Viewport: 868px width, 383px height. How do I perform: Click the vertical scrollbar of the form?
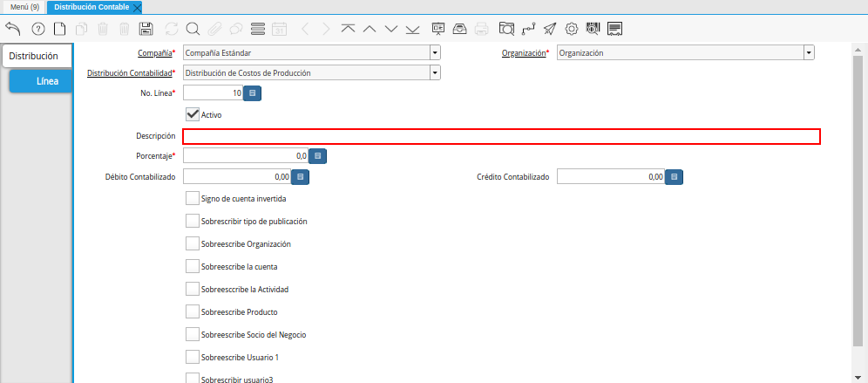click(858, 200)
